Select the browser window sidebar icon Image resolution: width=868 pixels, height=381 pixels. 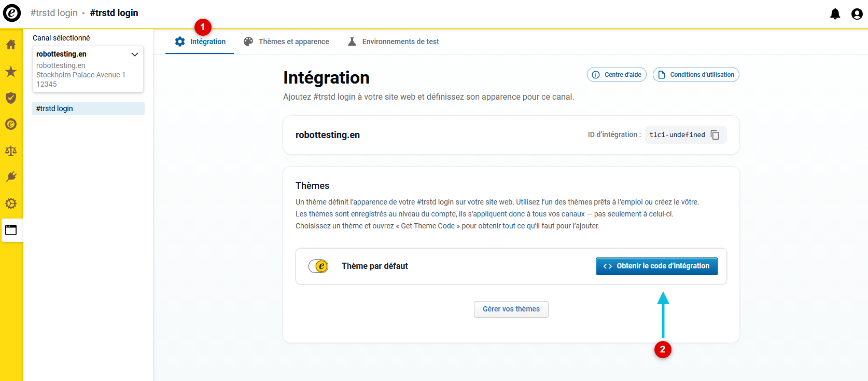tap(11, 230)
